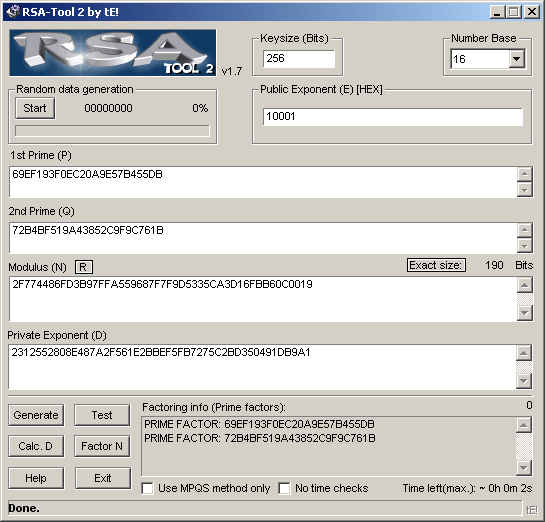Click the small R button beside Modulus (N)
Viewport: 545px width, 522px height.
coord(83,267)
